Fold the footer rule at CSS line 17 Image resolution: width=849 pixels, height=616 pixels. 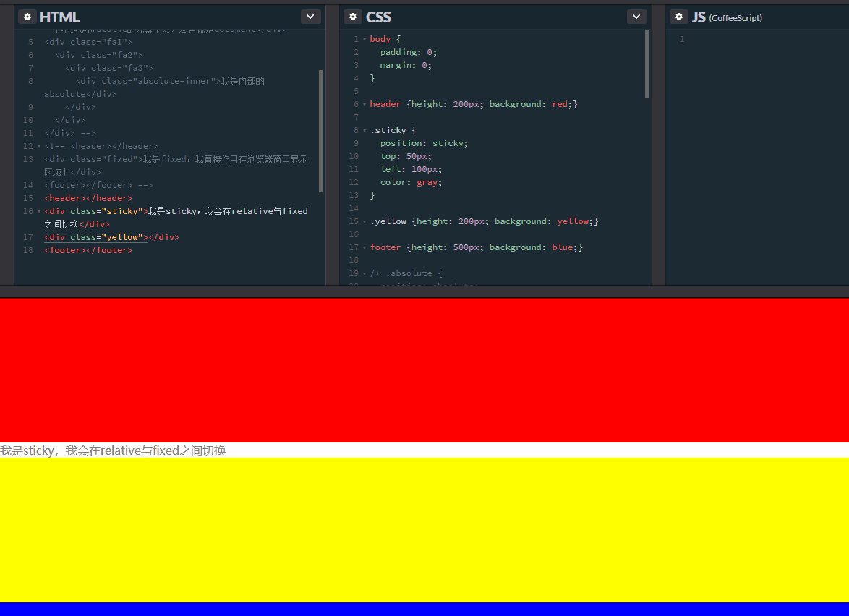tap(364, 247)
